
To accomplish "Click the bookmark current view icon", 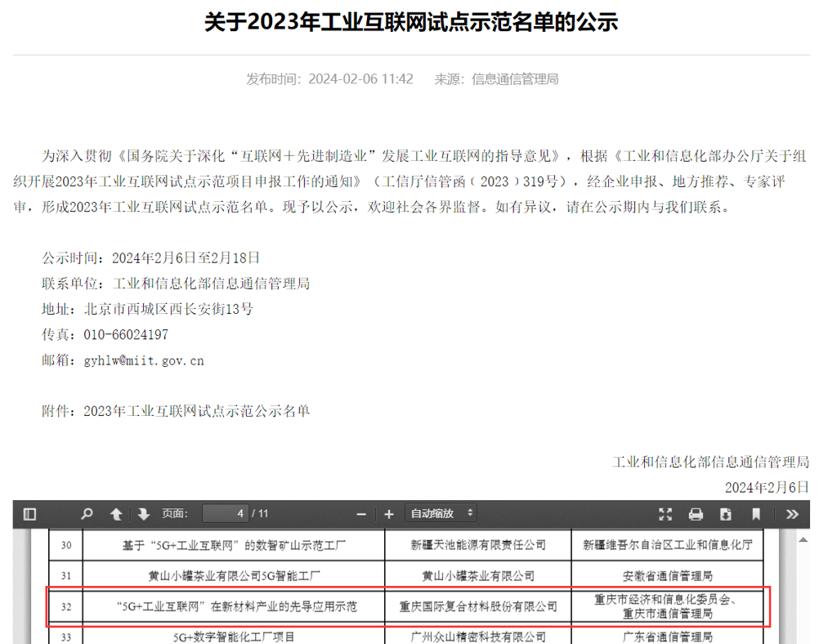I will [756, 514].
